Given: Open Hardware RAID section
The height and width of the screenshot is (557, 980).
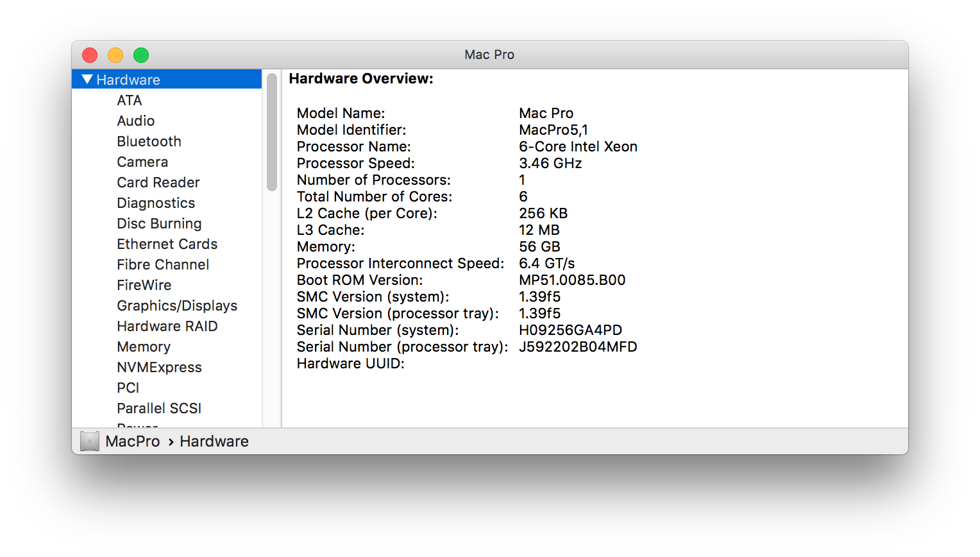Looking at the screenshot, I should [x=167, y=326].
